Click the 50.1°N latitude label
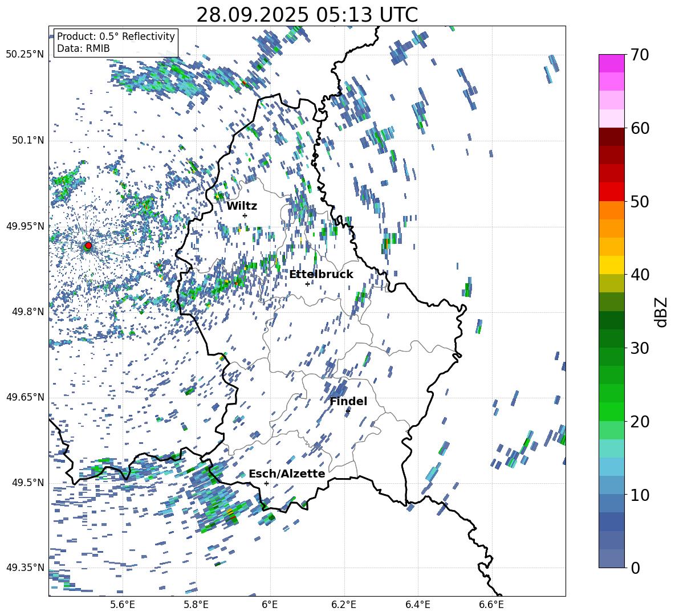This screenshot has height=616, width=675. 29,141
